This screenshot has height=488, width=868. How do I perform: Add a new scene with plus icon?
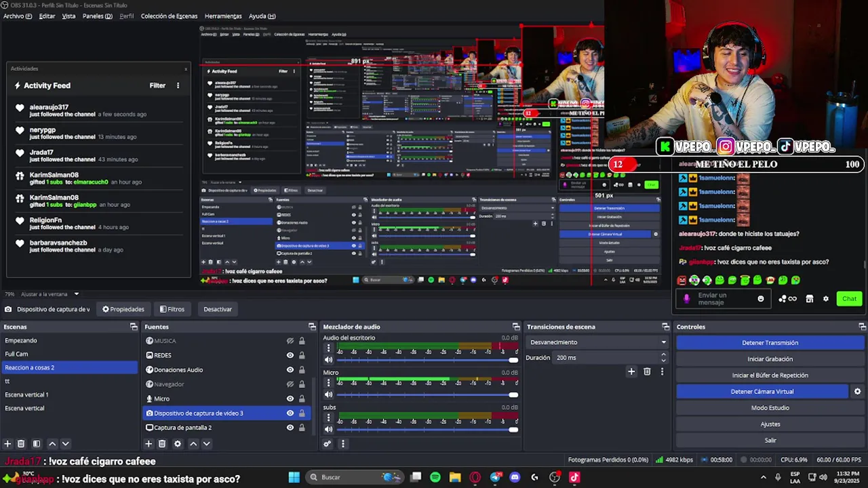tap(7, 444)
